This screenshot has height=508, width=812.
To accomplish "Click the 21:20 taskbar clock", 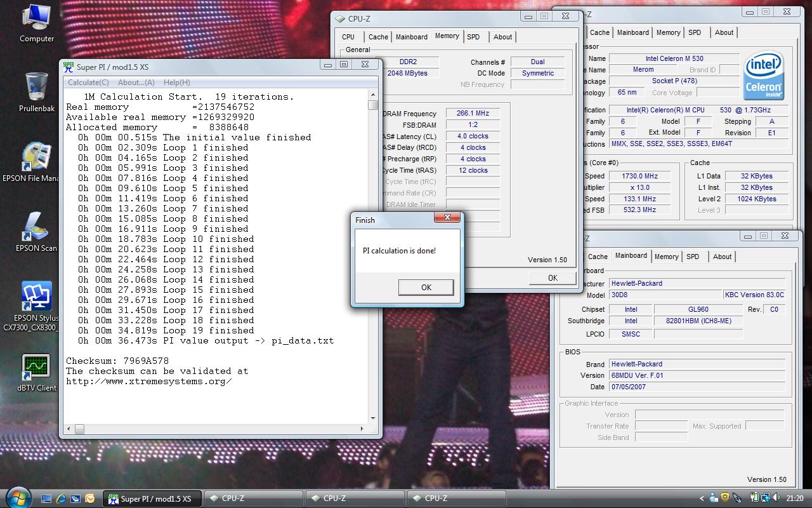I will tap(795, 498).
